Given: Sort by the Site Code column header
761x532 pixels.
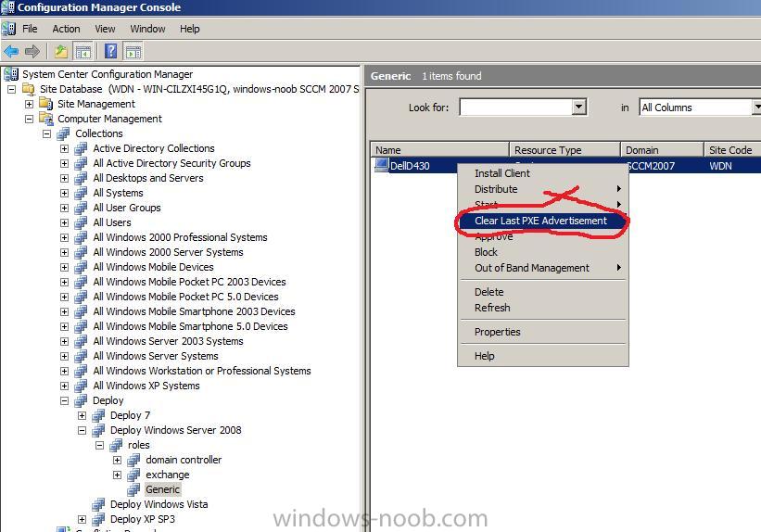Looking at the screenshot, I should tap(732, 149).
